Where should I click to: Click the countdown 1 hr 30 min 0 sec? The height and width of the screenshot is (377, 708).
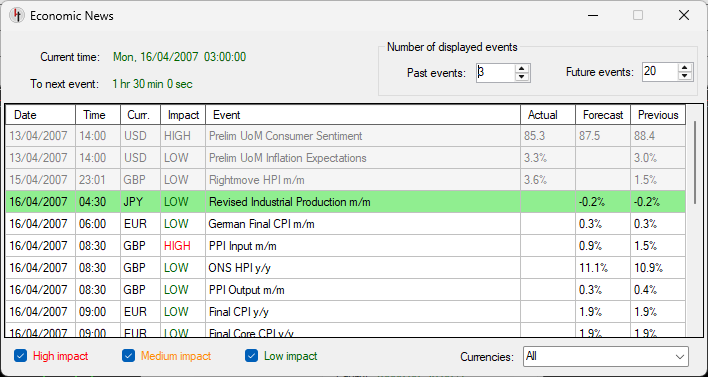[x=153, y=84]
